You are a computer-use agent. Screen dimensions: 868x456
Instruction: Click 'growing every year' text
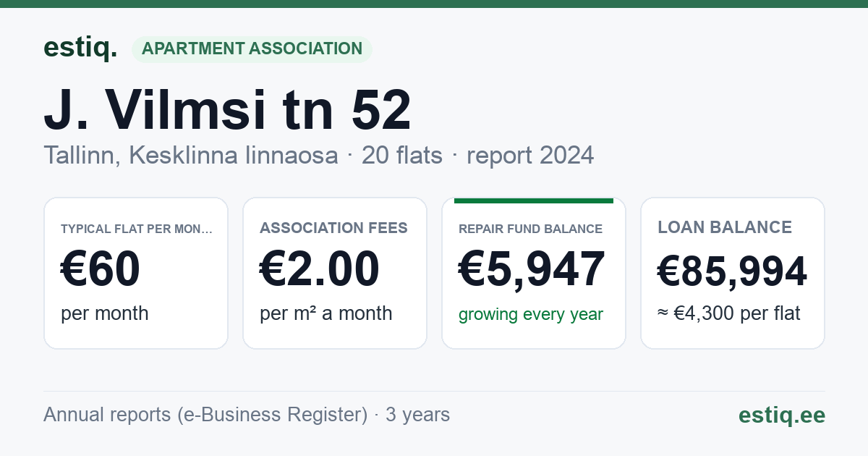click(x=531, y=315)
